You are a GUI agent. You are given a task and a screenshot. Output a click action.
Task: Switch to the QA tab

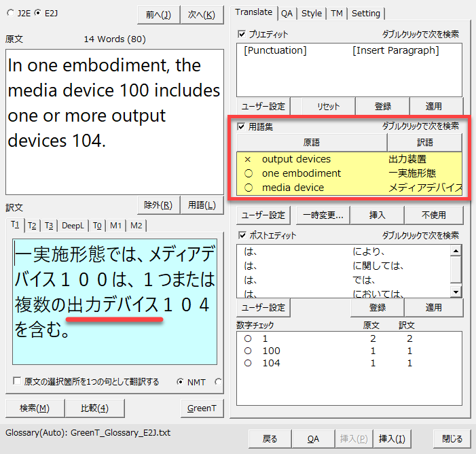(287, 13)
